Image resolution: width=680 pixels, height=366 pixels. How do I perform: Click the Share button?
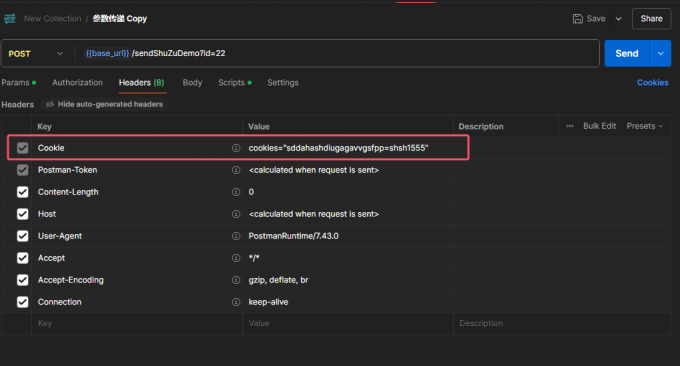651,19
